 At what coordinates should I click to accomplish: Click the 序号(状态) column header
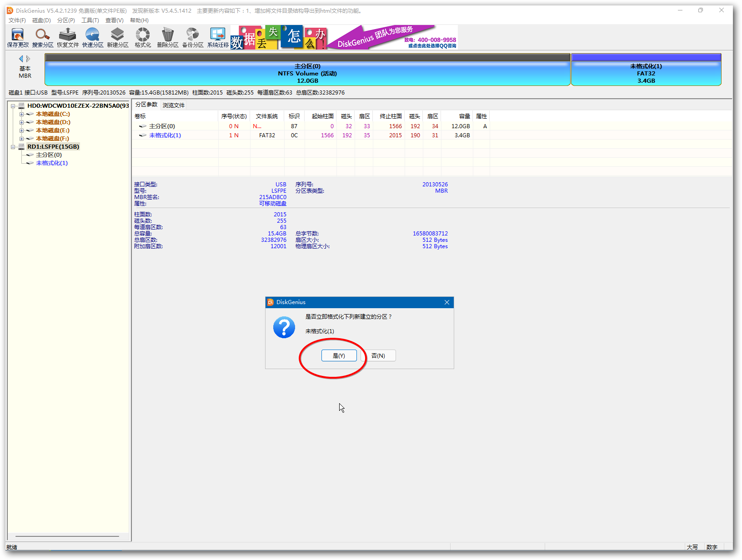click(234, 116)
